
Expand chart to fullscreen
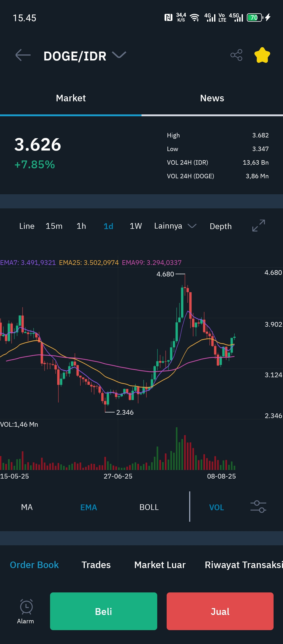pos(259,226)
